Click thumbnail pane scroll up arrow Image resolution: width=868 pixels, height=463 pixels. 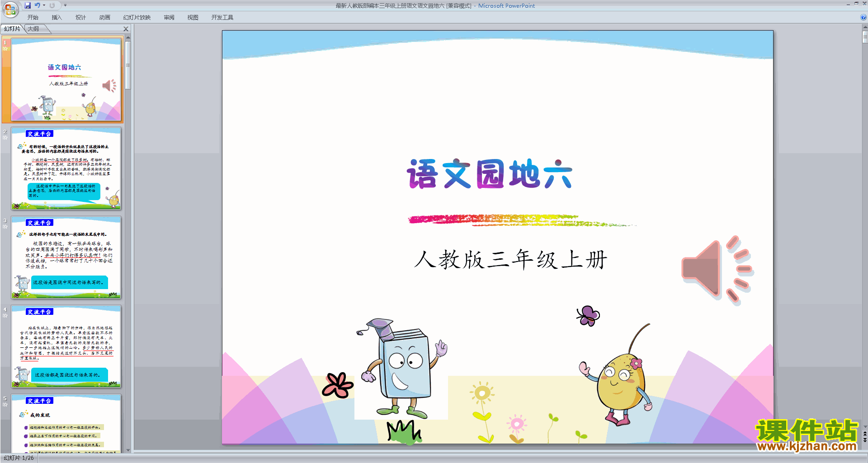click(128, 37)
